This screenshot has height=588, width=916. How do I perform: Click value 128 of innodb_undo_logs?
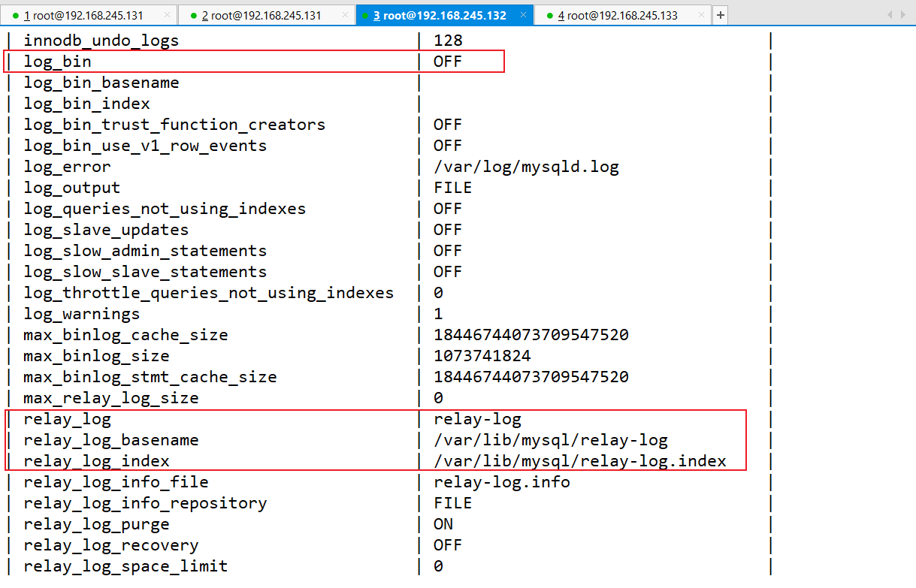pos(448,41)
